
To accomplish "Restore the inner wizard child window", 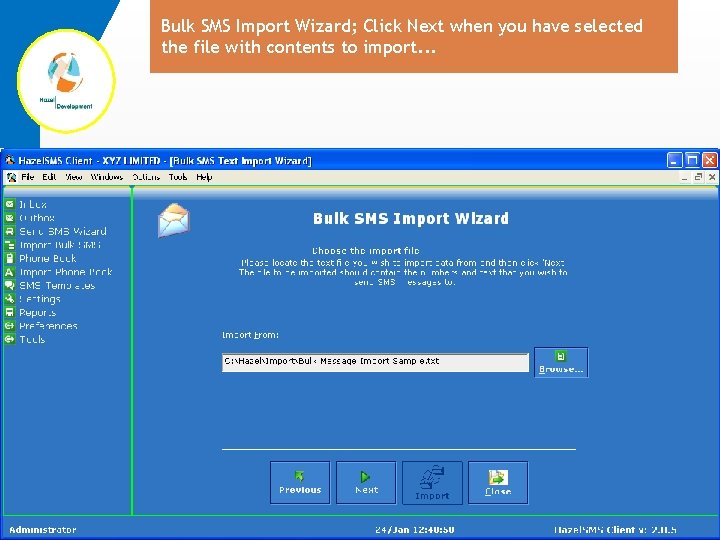I will pyautogui.click(x=698, y=177).
